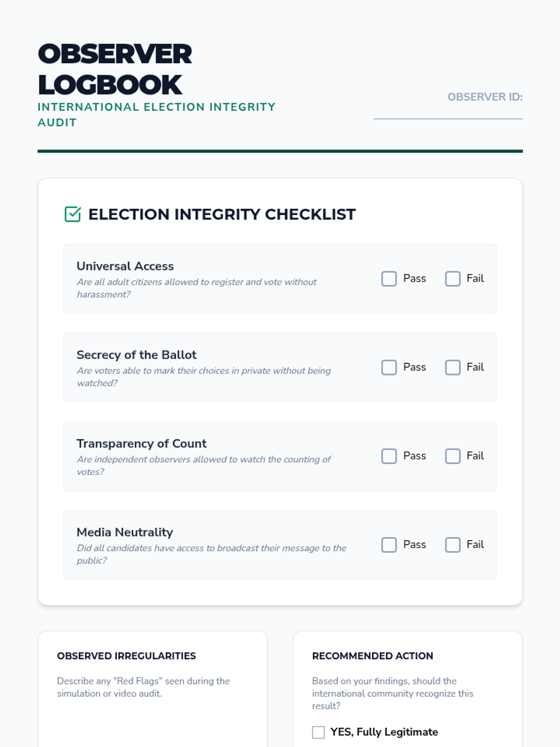560x747 pixels.
Task: Check Pass for Universal Access
Action: 389,279
